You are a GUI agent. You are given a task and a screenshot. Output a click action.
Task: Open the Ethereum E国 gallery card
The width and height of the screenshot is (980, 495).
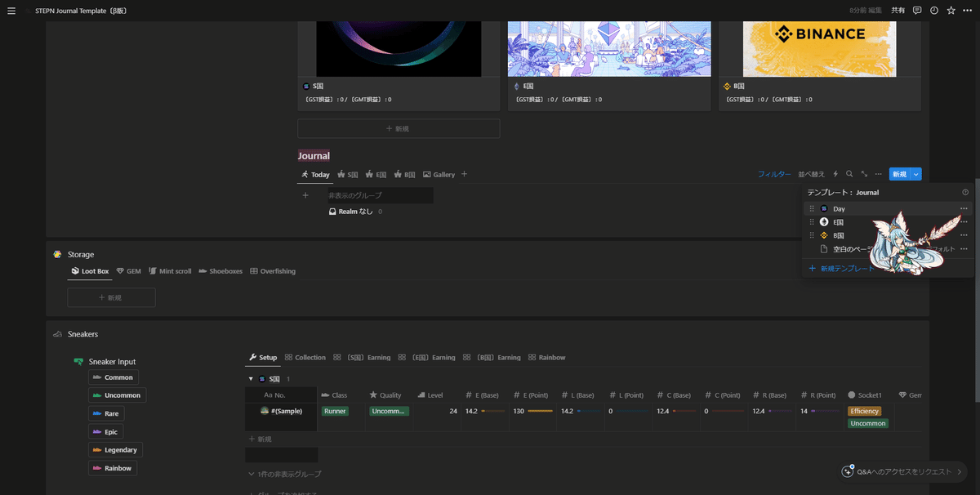609,65
